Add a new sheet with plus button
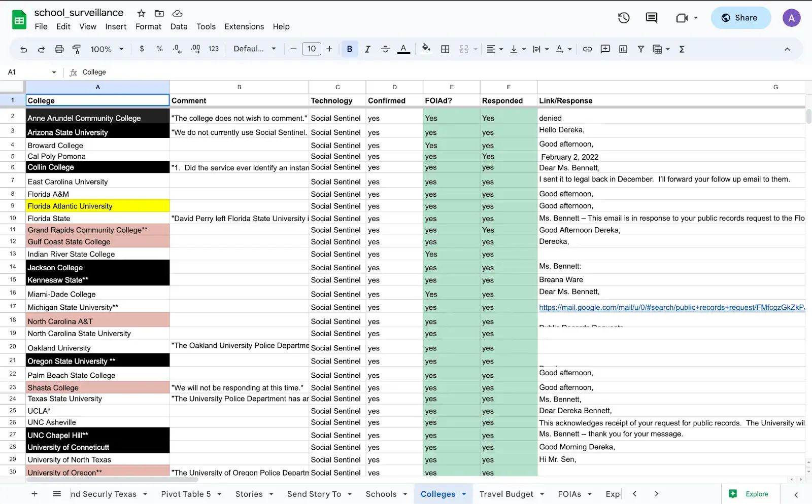The width and height of the screenshot is (812, 504). pyautogui.click(x=35, y=494)
